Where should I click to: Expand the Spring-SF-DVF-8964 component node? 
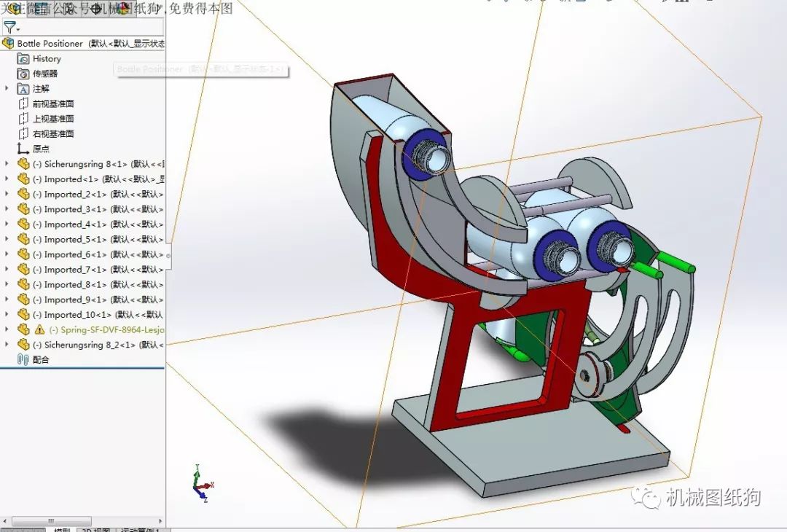point(7,329)
